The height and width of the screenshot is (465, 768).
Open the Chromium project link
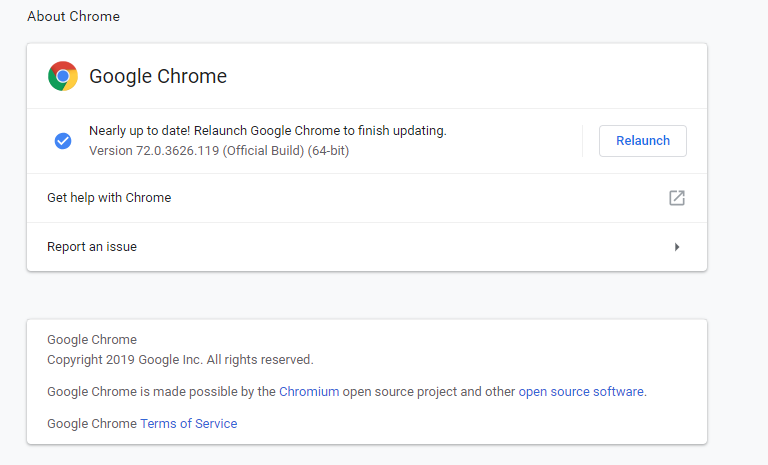click(309, 392)
